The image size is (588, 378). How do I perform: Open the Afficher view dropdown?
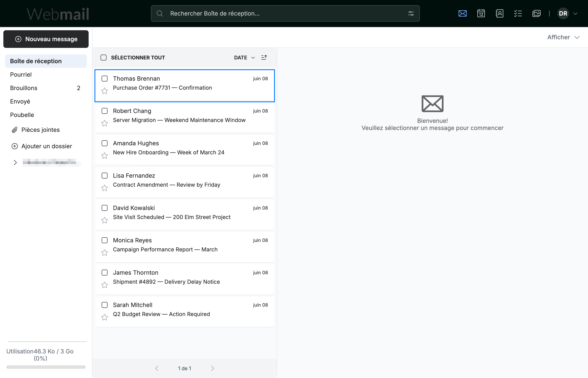(x=563, y=37)
